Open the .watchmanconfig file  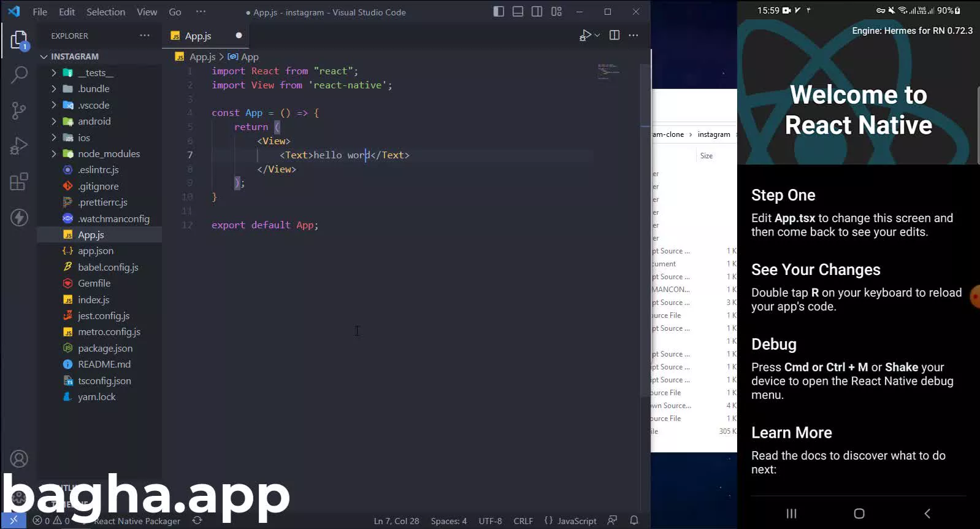pos(99,218)
